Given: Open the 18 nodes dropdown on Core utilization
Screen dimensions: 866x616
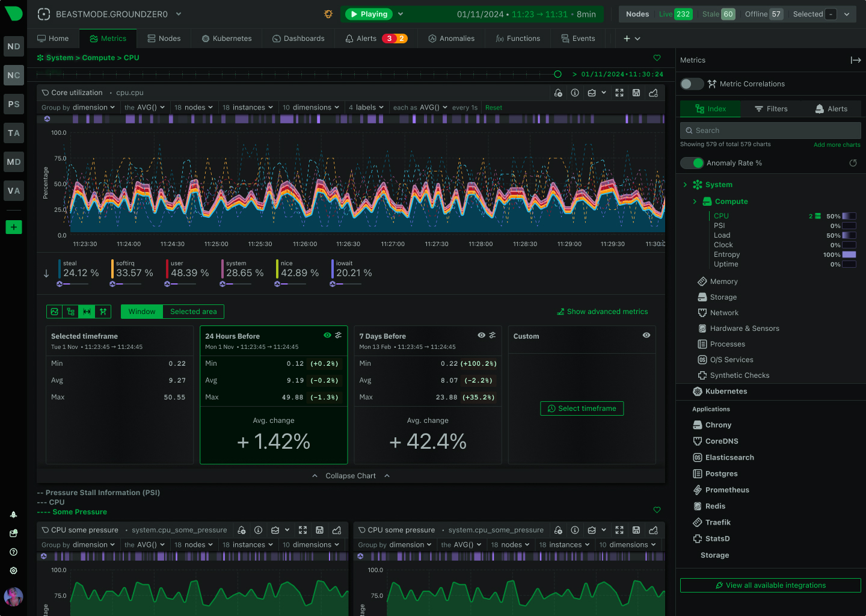Looking at the screenshot, I should click(194, 107).
